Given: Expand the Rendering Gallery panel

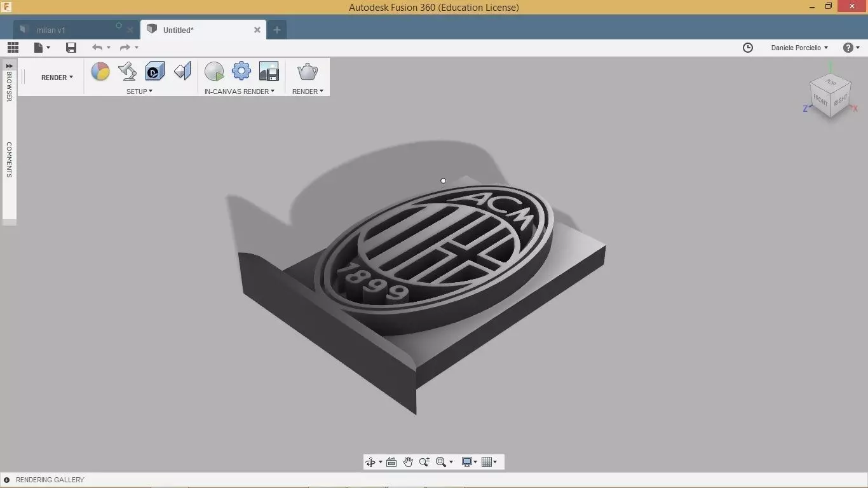Looking at the screenshot, I should click(6, 480).
